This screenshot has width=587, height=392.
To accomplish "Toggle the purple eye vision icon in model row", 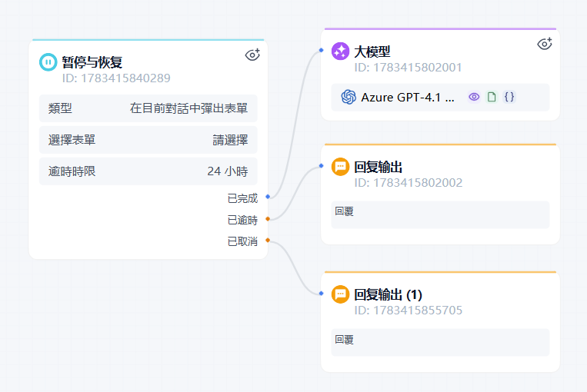I will pyautogui.click(x=474, y=97).
